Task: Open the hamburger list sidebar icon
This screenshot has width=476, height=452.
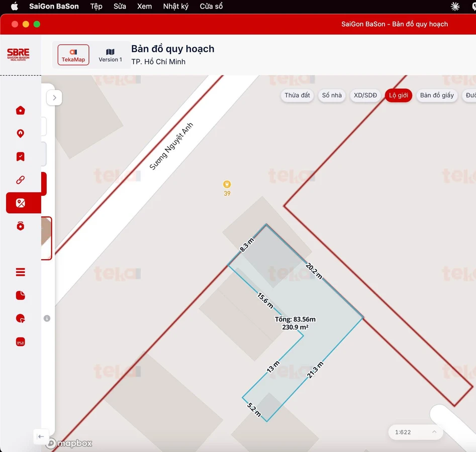Action: click(20, 272)
